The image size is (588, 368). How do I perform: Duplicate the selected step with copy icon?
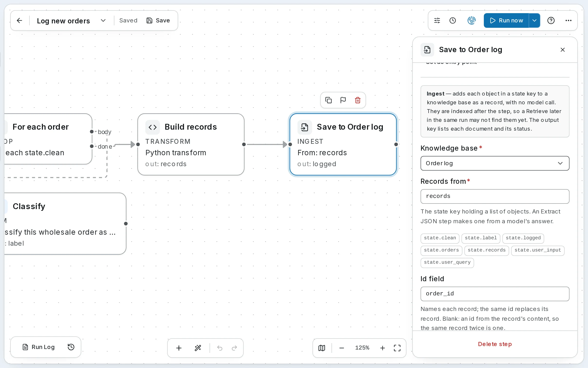tap(329, 100)
